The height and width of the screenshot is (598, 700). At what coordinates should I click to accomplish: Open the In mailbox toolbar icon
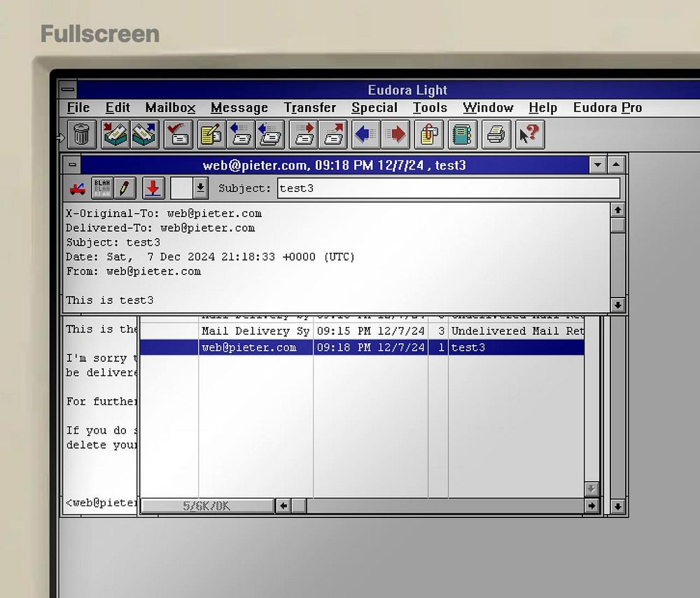point(115,134)
